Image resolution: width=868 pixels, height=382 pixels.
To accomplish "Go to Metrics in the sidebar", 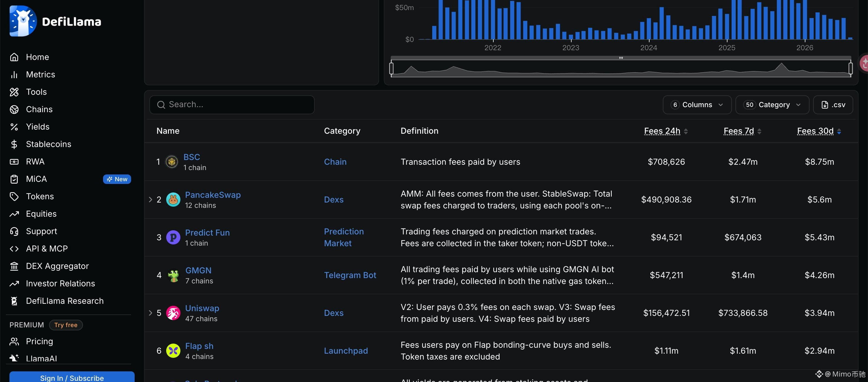I will [x=40, y=74].
